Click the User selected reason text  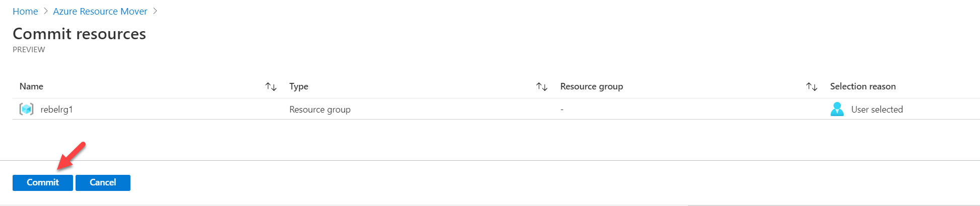coord(877,110)
